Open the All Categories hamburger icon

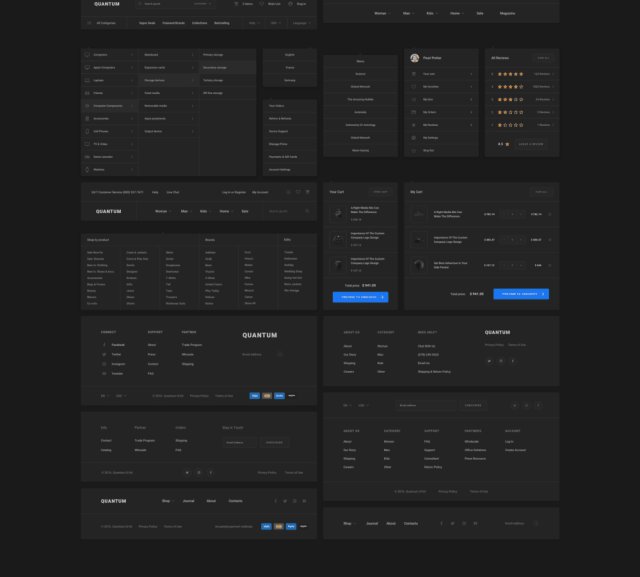point(89,23)
